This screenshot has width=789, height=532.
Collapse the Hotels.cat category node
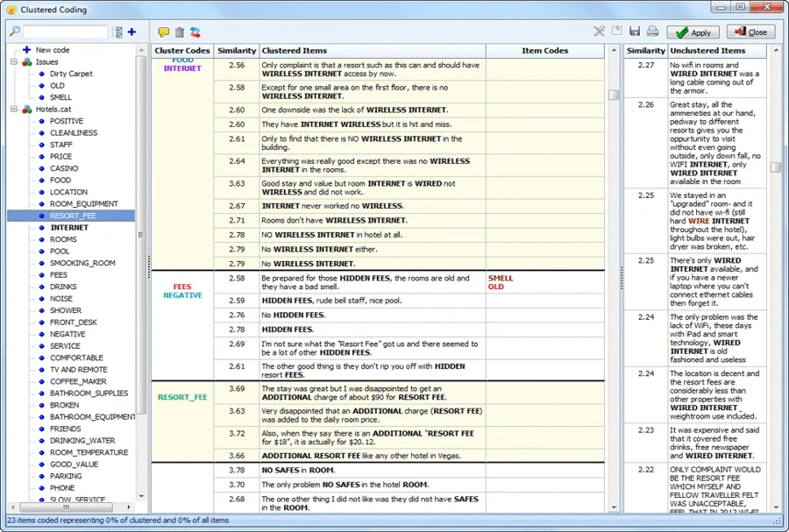pyautogui.click(x=14, y=110)
